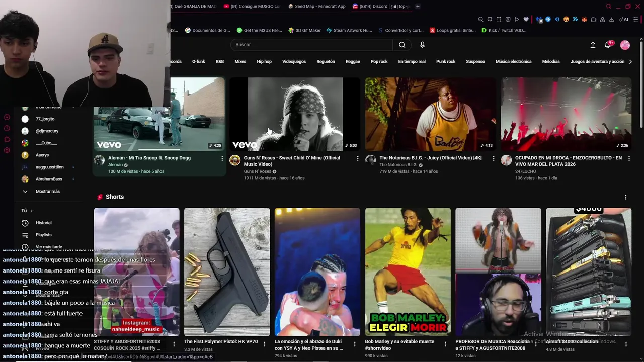Open the Aaerys subscription channel

pyautogui.click(x=42, y=155)
